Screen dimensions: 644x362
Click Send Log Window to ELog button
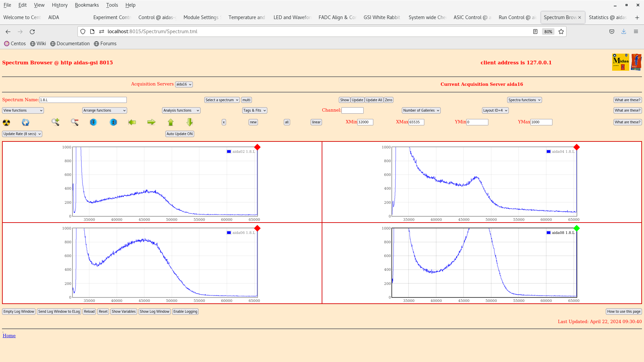coord(59,311)
